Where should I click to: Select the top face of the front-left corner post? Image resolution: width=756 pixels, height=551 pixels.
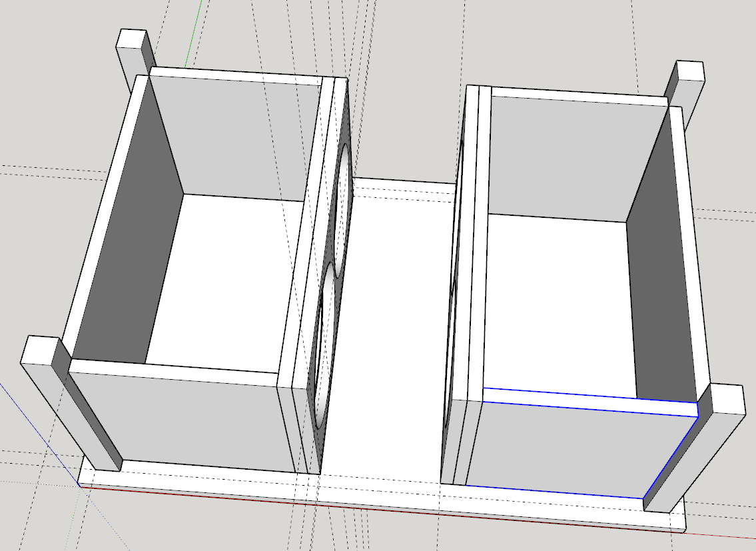click(40, 350)
